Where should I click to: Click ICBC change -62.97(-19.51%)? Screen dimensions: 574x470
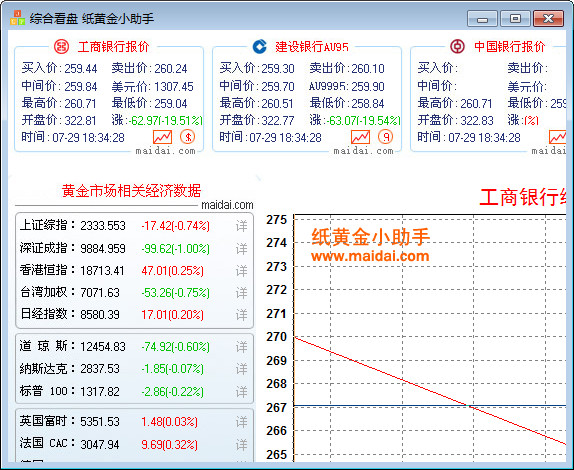pos(165,120)
